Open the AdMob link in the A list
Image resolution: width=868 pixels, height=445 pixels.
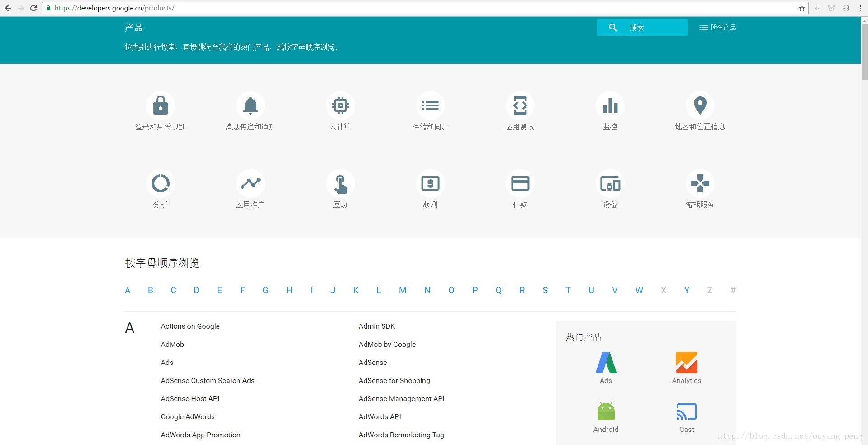pos(172,345)
